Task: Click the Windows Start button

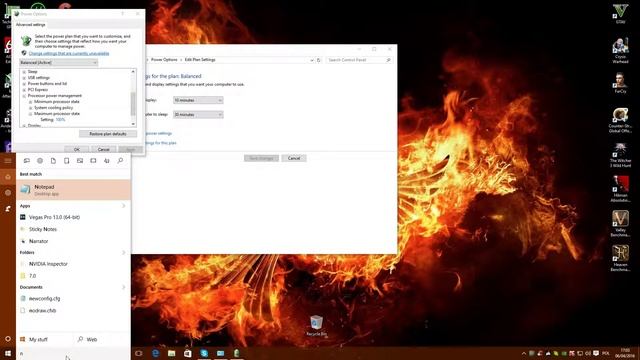Action: 8,353
